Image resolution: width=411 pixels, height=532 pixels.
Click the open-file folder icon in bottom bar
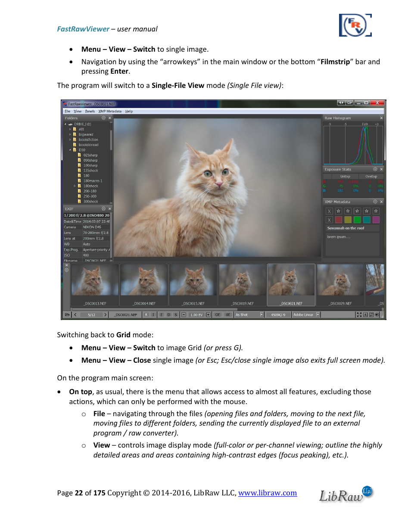[67, 314]
